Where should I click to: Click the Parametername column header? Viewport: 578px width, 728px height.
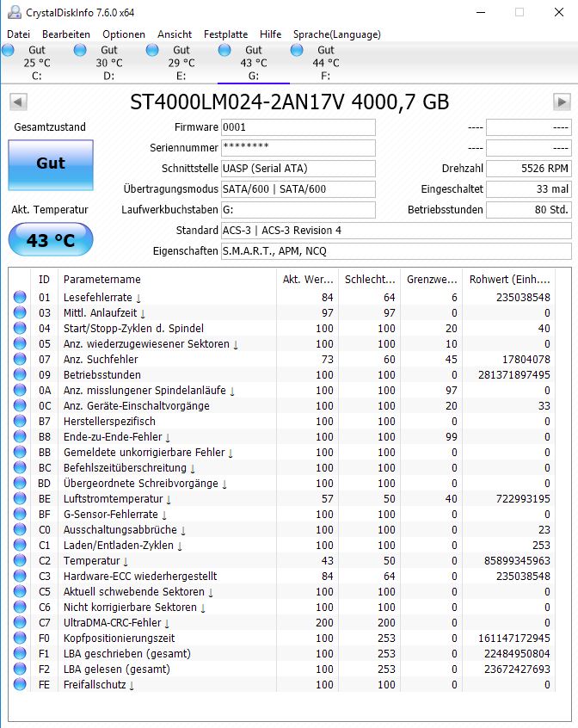pyautogui.click(x=168, y=280)
